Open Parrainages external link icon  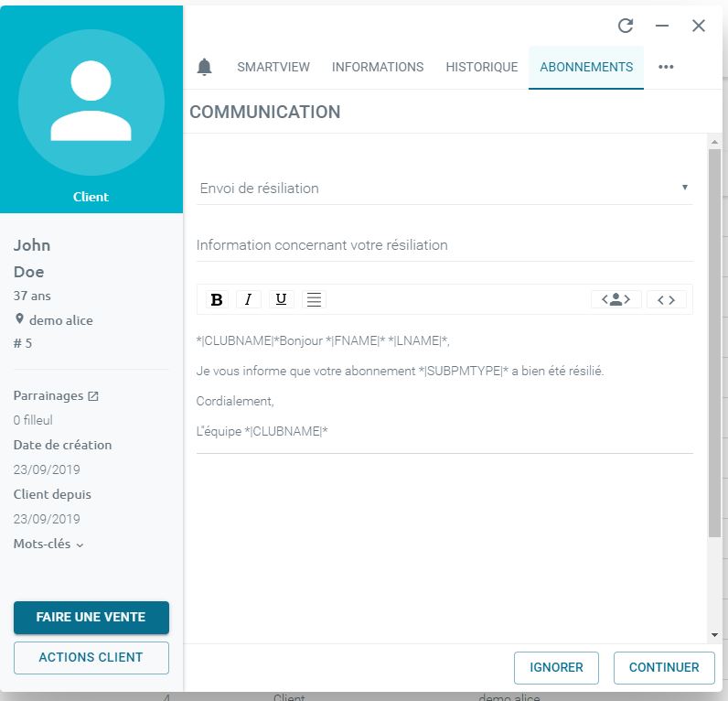(x=92, y=396)
